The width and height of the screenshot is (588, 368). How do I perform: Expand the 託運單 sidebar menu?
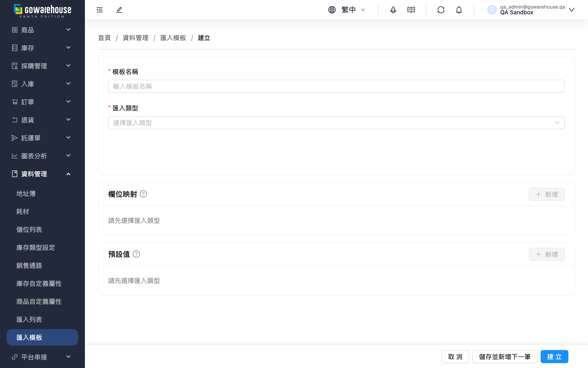[x=69, y=138]
